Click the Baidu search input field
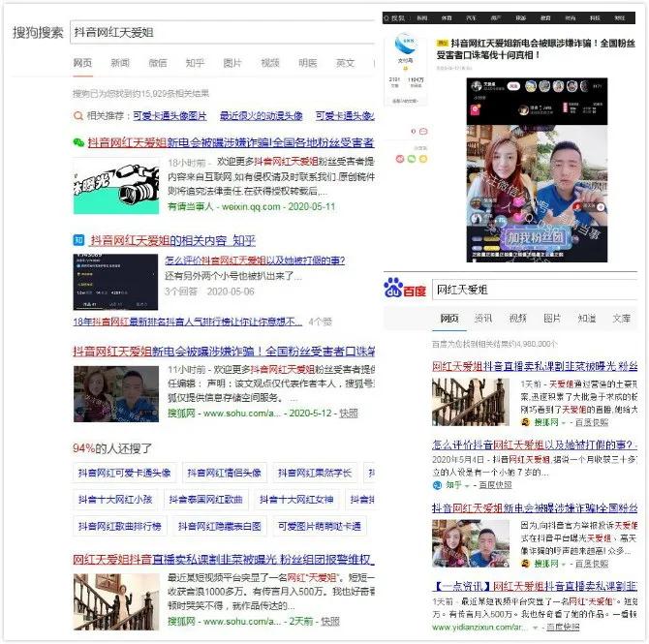Viewport: 649px width, 644px height. coord(535,290)
